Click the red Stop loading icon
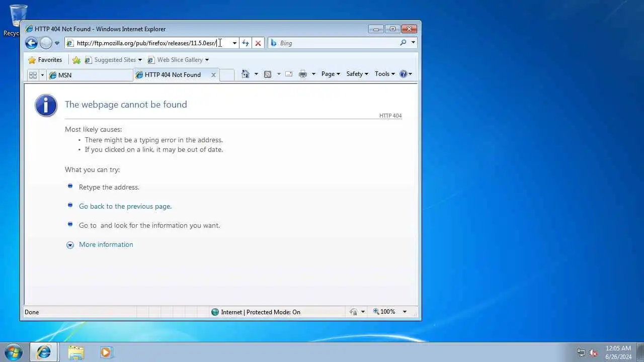This screenshot has height=362, width=644. pos(258,43)
